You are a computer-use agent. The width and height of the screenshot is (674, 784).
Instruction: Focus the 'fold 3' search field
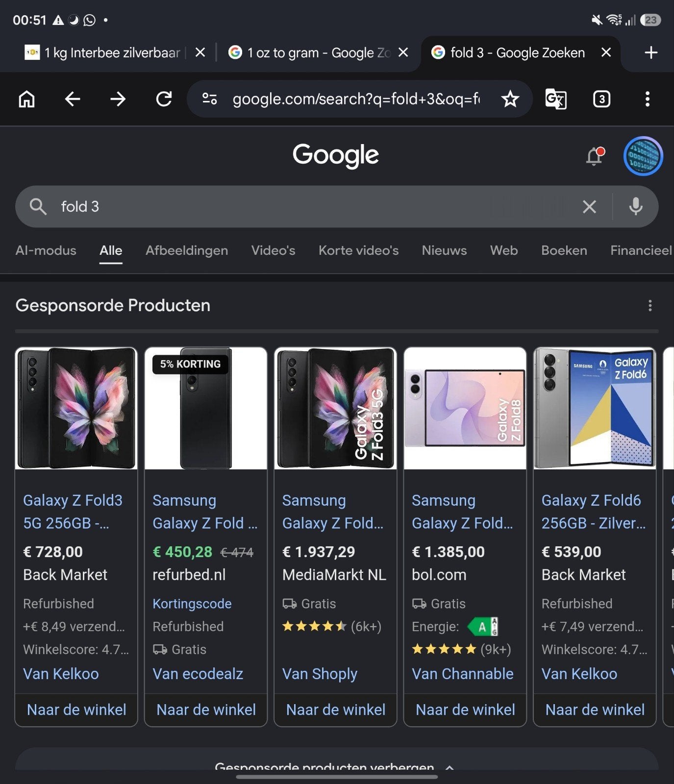(314, 207)
